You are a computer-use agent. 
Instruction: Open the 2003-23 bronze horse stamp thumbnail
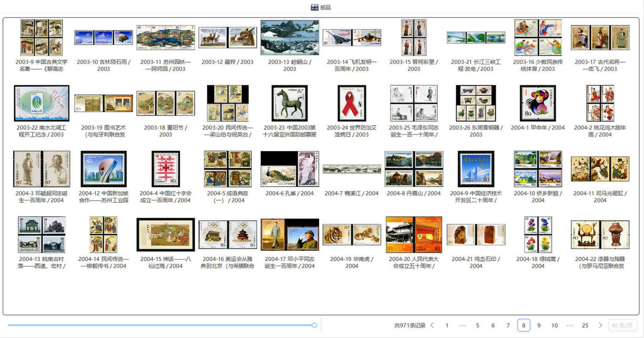coord(289,103)
